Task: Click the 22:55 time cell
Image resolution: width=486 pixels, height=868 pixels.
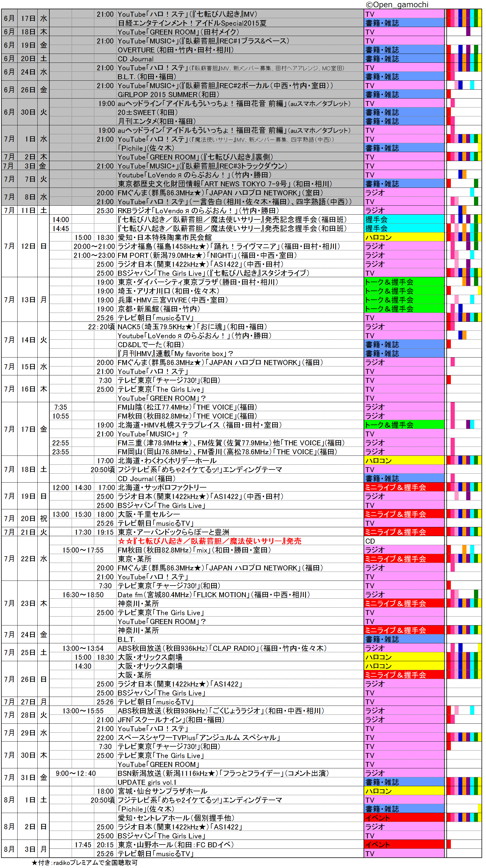Action: pyautogui.click(x=61, y=443)
